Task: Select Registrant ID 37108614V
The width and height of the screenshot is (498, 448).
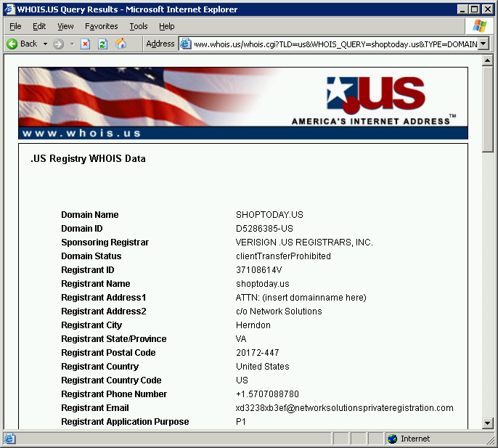Action: 259,270
